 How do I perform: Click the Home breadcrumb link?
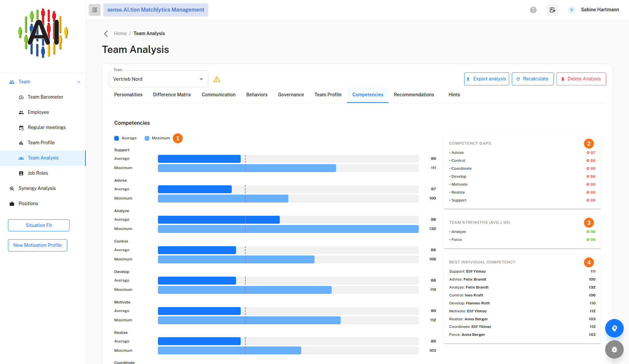[120, 33]
